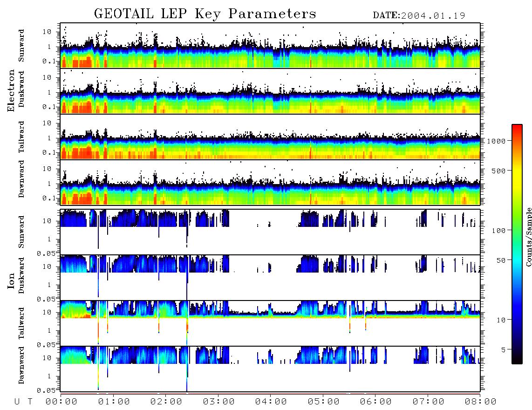Click the rainbow Counts/Sample color bar
Image resolution: width=532 pixels, height=410 pixels.
pyautogui.click(x=517, y=244)
